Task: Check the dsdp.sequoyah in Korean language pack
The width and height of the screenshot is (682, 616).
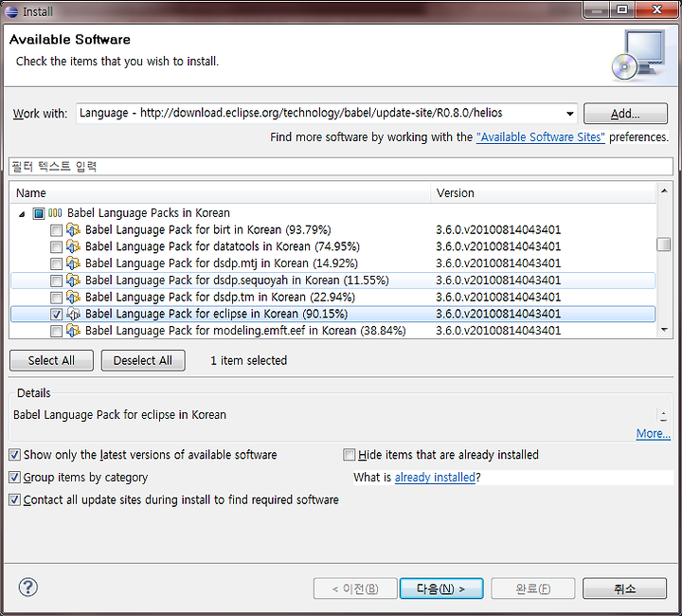Action: [56, 281]
